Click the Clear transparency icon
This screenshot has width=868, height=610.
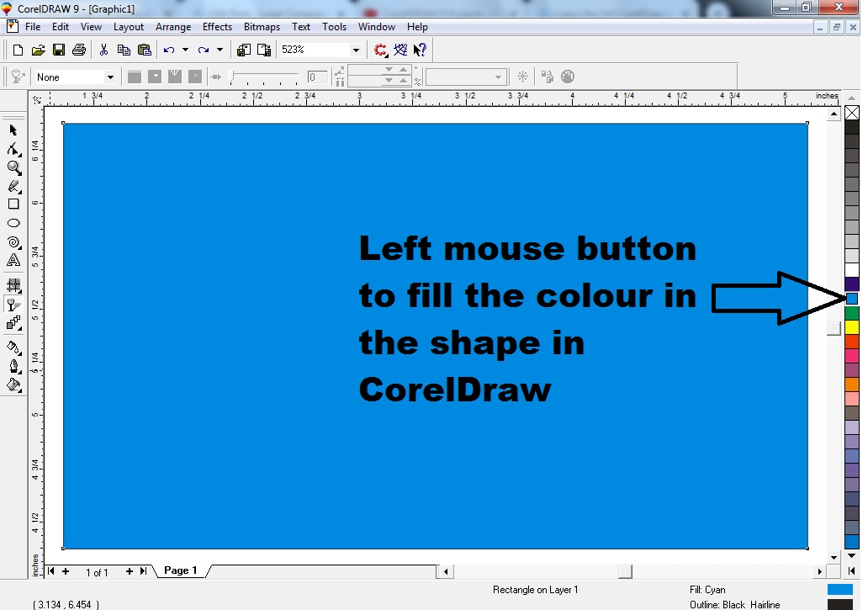[568, 77]
